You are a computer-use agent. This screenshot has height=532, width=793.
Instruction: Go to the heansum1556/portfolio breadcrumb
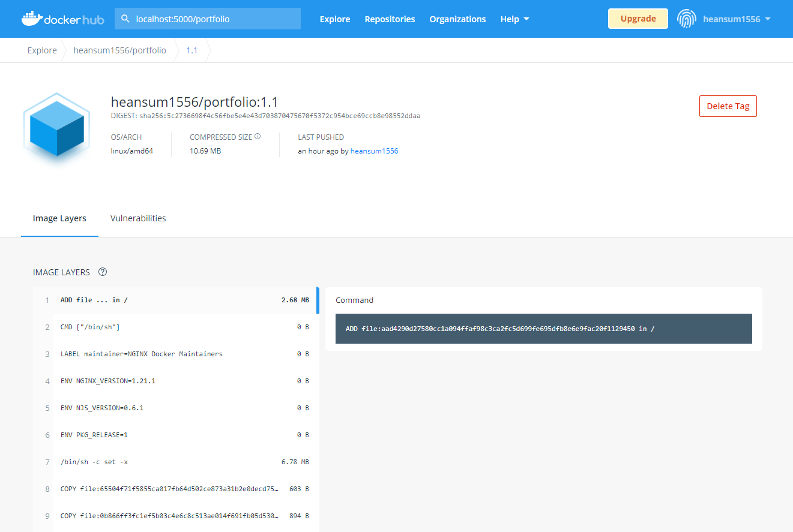[x=119, y=50]
